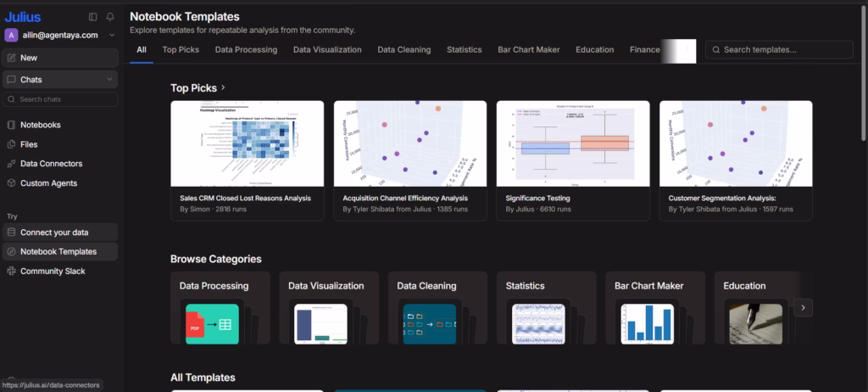The image size is (868, 392).
Task: Click the Data Connectors plug icon
Action: coord(11,164)
